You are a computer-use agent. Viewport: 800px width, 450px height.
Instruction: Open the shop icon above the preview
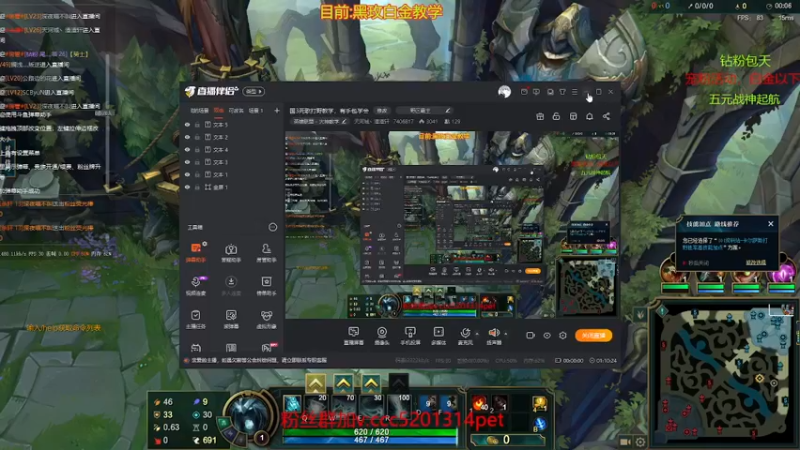pos(573,116)
